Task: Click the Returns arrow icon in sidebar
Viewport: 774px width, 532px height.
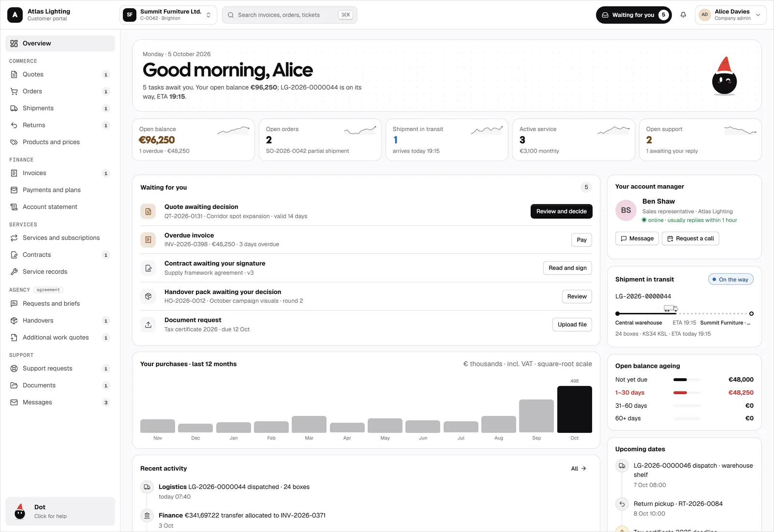Action: 14,125
